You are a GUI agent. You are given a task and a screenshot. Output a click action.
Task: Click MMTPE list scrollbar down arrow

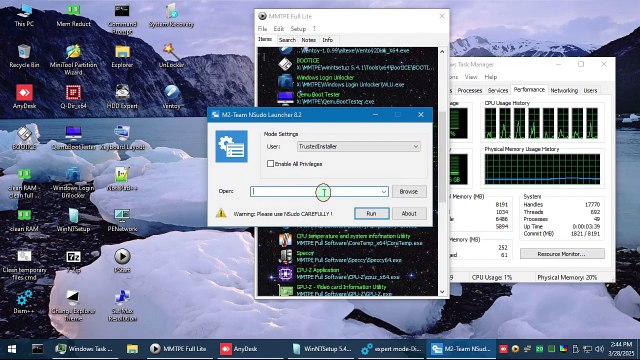tap(442, 292)
